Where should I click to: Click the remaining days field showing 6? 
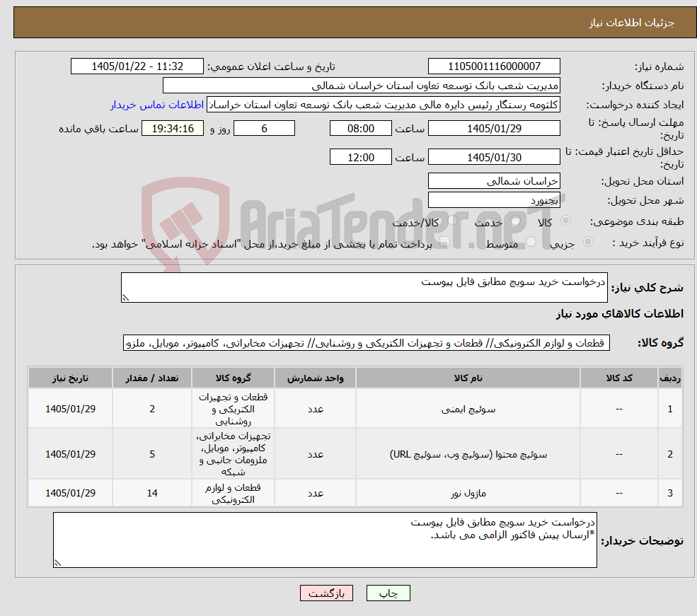[x=264, y=128]
